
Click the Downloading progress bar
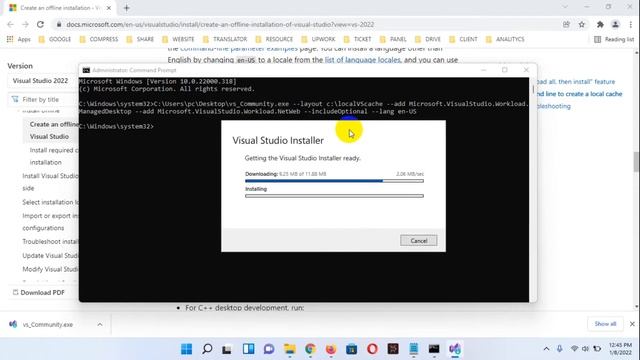334,181
